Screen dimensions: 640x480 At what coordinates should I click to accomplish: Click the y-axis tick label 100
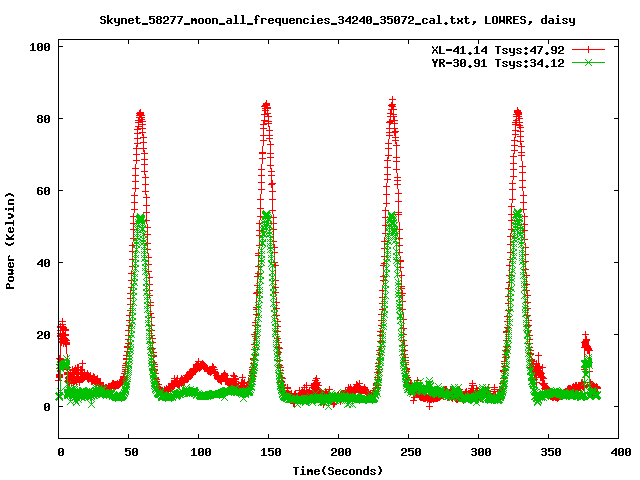click(x=40, y=47)
